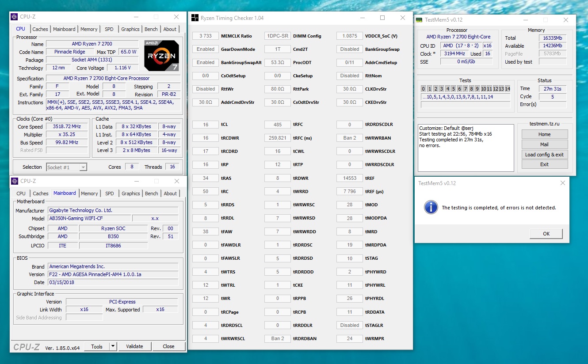Click the TestMem5 Total memory '16335Mb'

coord(553,38)
